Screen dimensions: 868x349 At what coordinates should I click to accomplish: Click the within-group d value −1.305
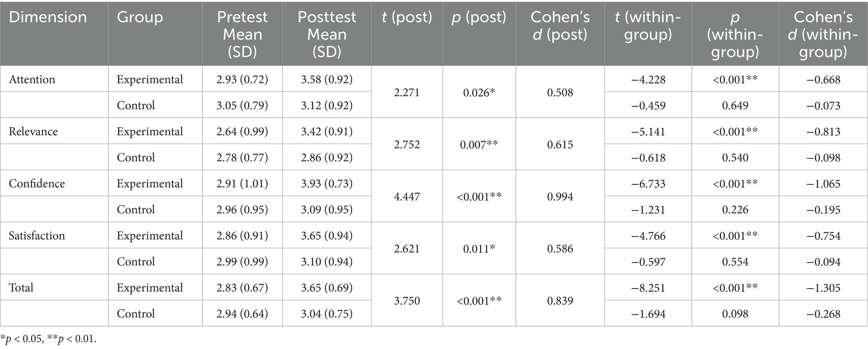(x=823, y=288)
